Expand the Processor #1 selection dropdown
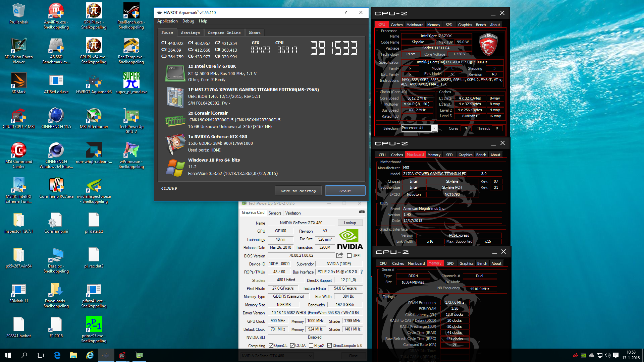Image resolution: width=644 pixels, height=362 pixels. click(434, 128)
